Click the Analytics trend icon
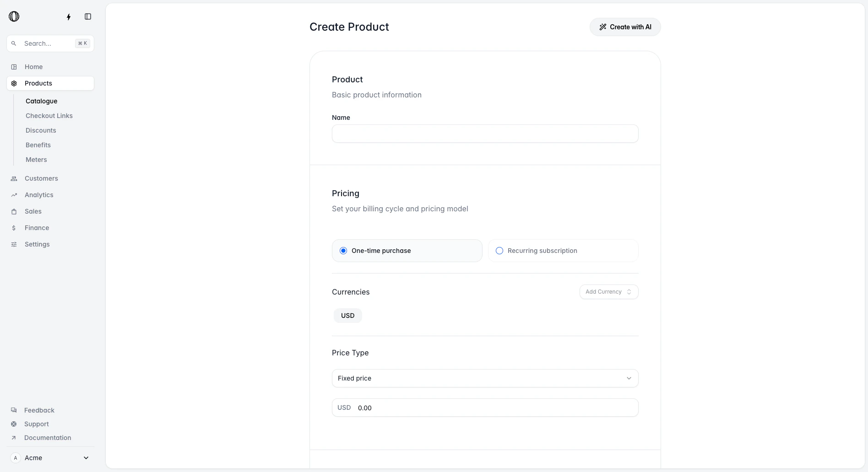 tap(14, 195)
